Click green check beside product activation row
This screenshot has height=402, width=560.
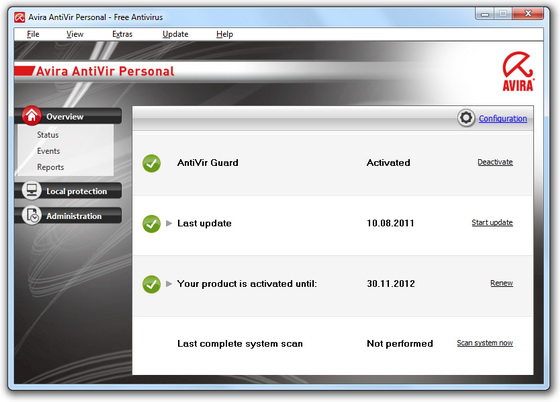coord(151,284)
